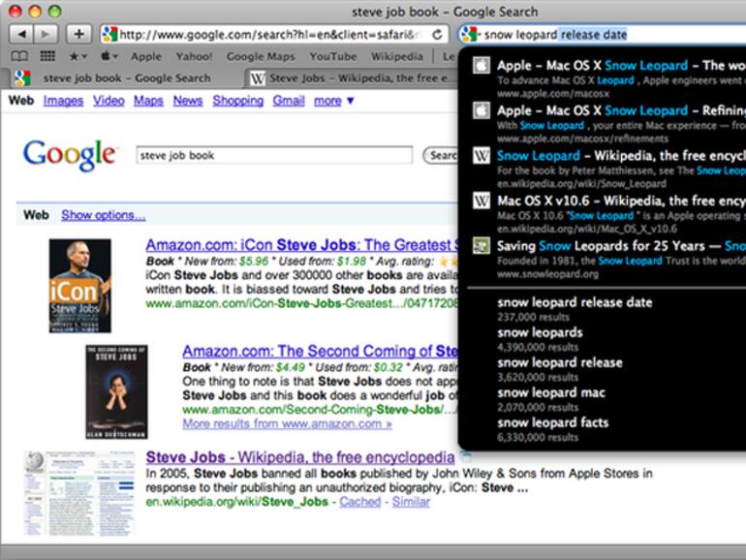Viewport: 746px width, 560px height.
Task: Open the bookmarks book icon
Action: pos(19,56)
